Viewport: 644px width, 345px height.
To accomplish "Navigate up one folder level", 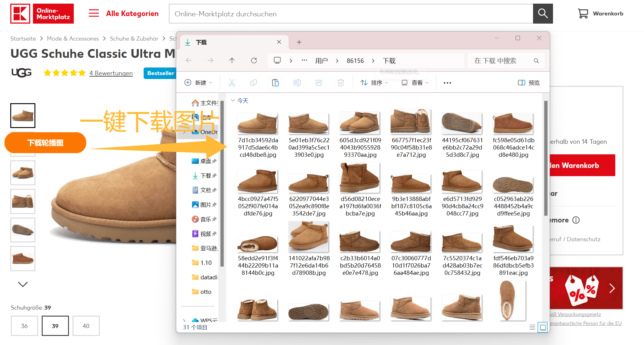I will pyautogui.click(x=232, y=61).
